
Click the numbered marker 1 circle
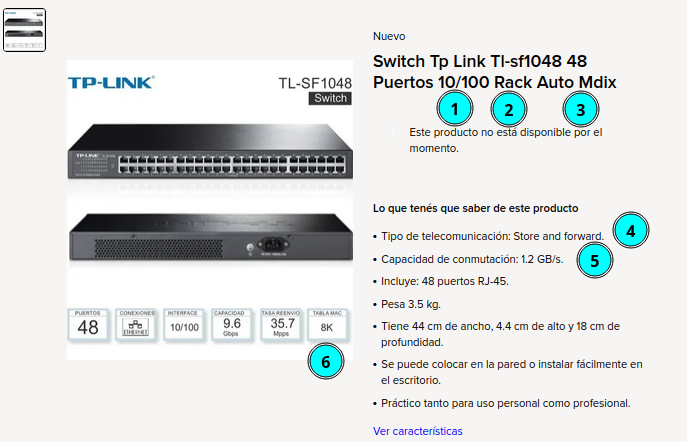click(455, 109)
